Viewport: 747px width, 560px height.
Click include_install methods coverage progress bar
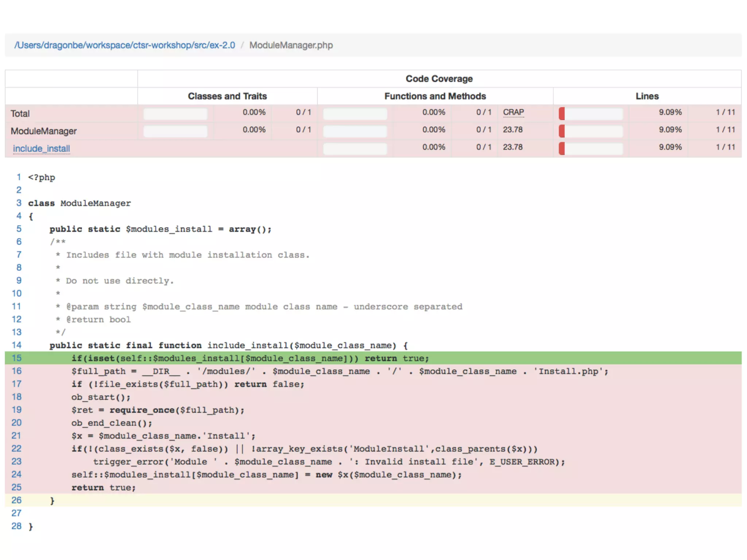(x=355, y=149)
